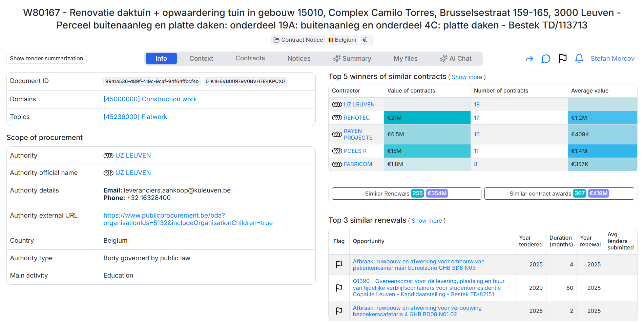The image size is (644, 323).
Task: Click the flag icon beside the bell
Action: click(562, 59)
